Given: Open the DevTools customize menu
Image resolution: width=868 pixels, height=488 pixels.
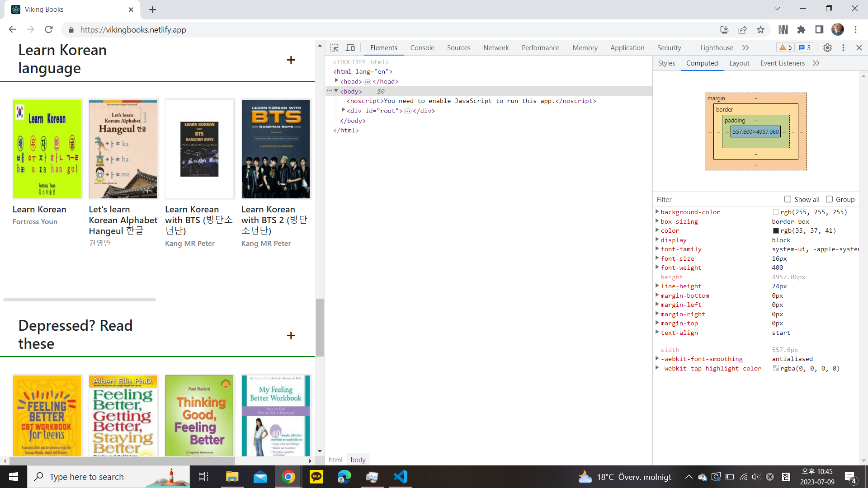Looking at the screenshot, I should (843, 47).
